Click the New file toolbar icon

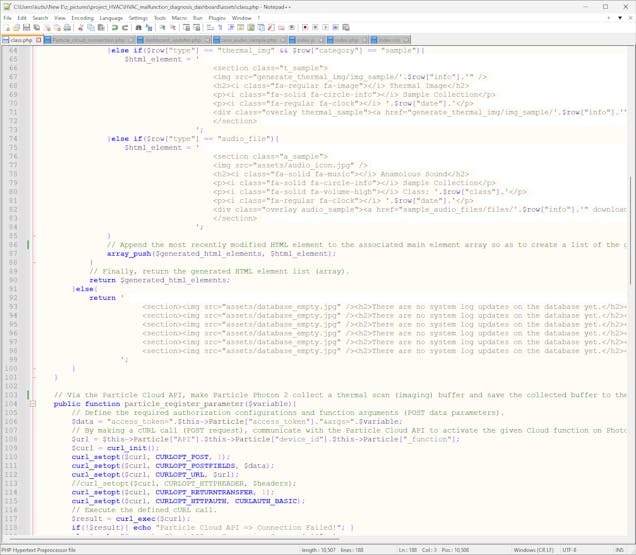pyautogui.click(x=7, y=29)
